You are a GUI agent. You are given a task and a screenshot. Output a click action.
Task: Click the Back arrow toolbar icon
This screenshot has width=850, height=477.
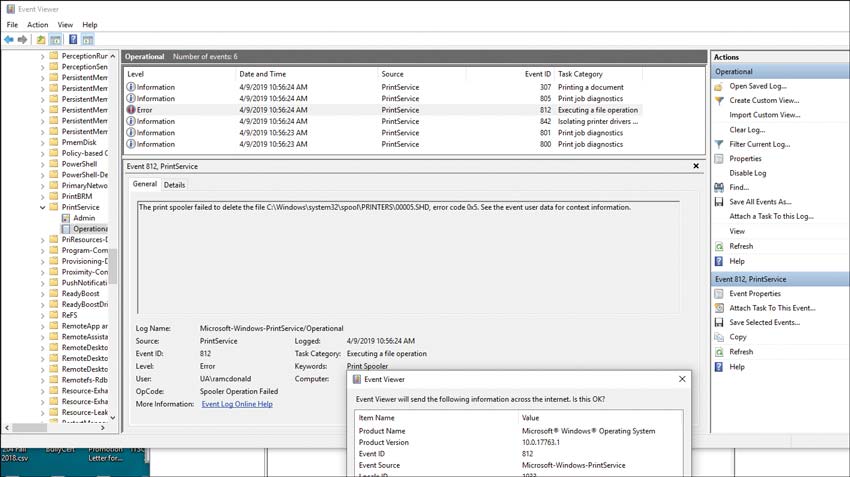tap(9, 40)
